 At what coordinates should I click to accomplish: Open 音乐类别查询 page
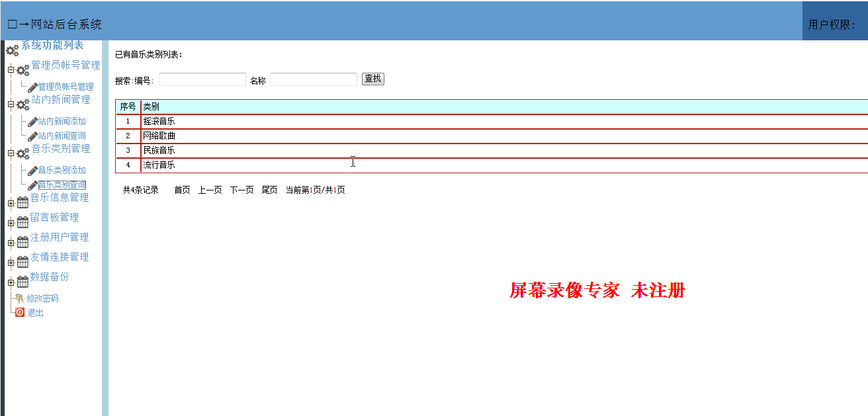[62, 185]
